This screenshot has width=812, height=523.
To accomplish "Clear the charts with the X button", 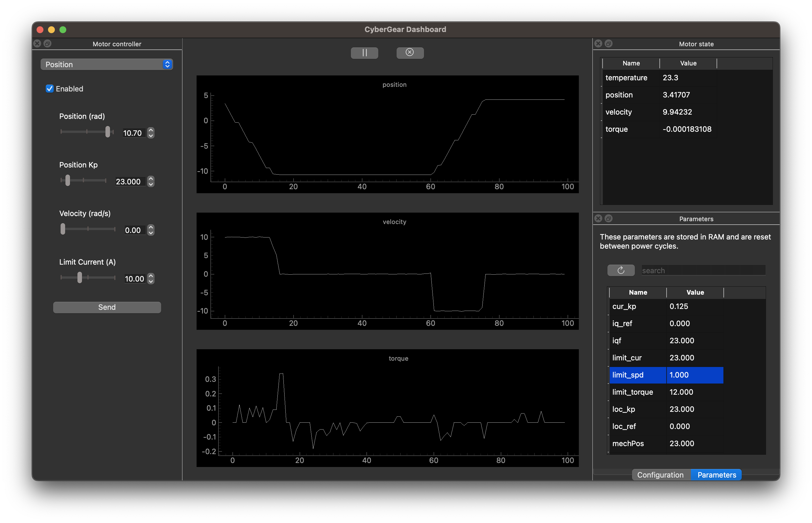I will (x=410, y=53).
